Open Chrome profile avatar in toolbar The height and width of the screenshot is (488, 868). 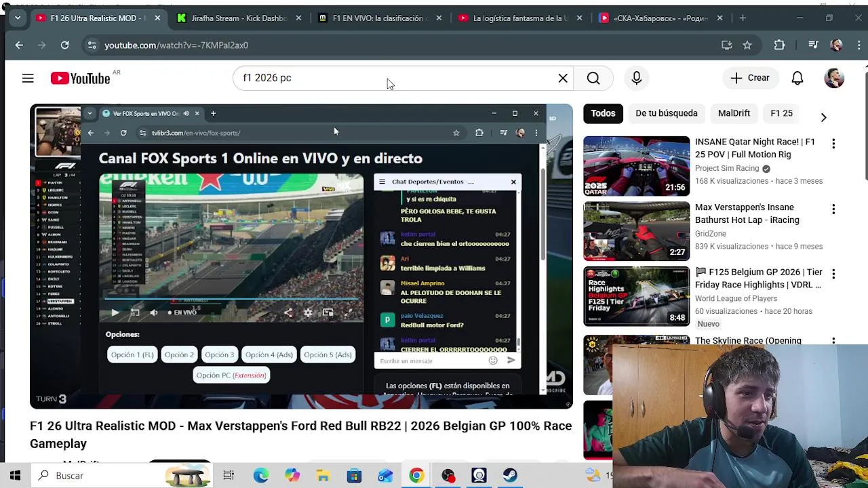836,45
